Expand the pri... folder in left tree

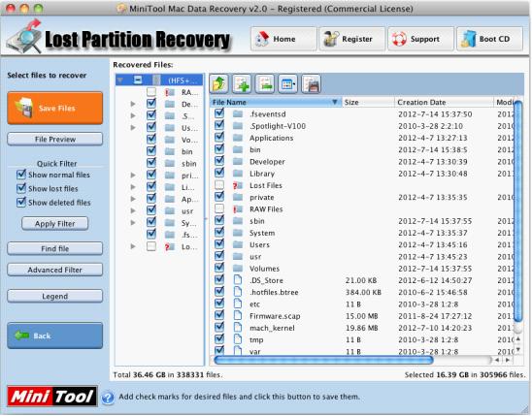pyautogui.click(x=133, y=176)
